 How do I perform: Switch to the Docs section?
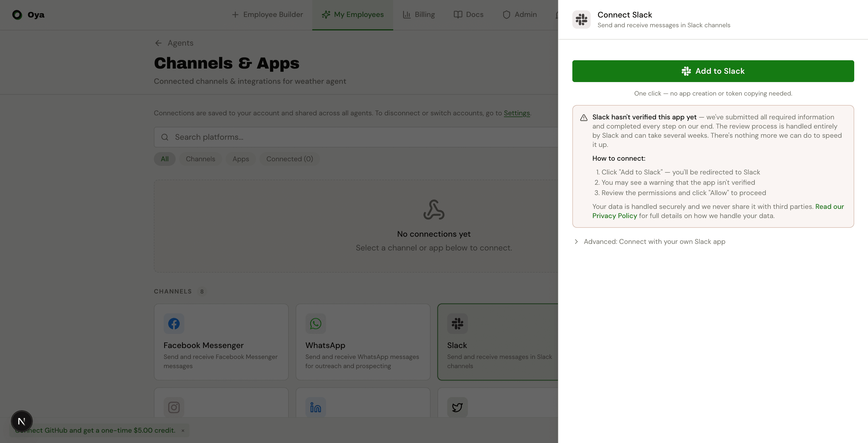pyautogui.click(x=468, y=14)
